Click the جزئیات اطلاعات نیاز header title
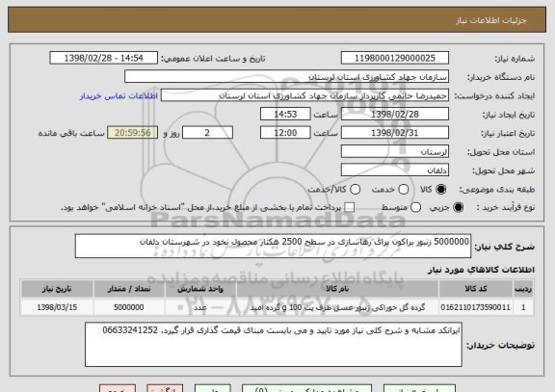The image size is (555, 392). tap(491, 20)
